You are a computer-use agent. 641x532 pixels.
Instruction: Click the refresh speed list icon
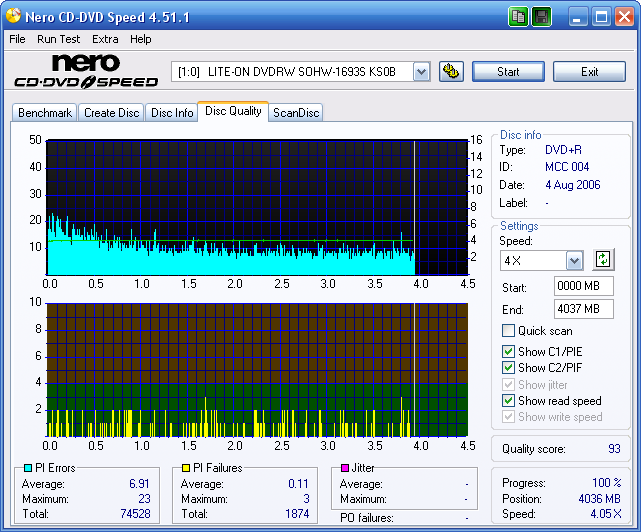[603, 260]
